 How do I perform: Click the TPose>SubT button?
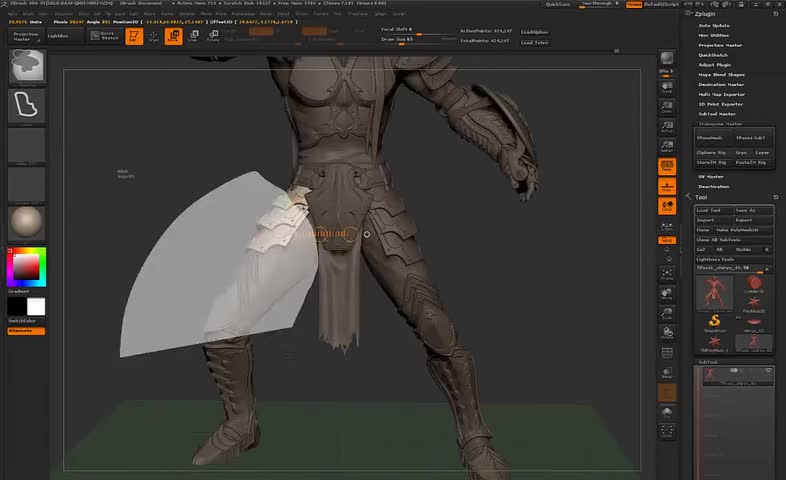click(x=753, y=138)
